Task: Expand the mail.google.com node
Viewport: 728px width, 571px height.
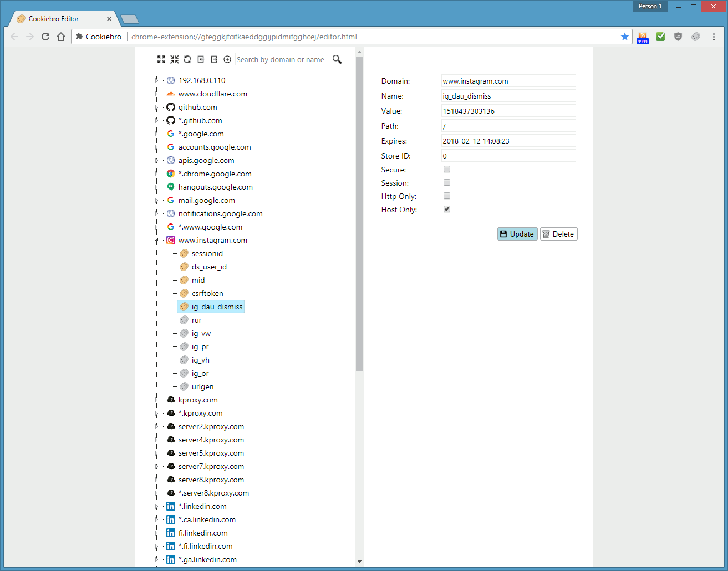Action: click(157, 200)
